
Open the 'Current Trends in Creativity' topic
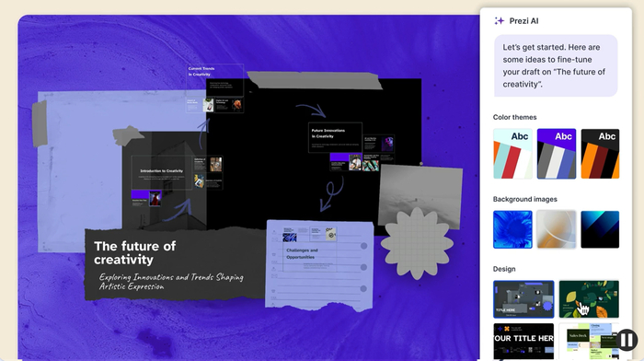tap(214, 80)
